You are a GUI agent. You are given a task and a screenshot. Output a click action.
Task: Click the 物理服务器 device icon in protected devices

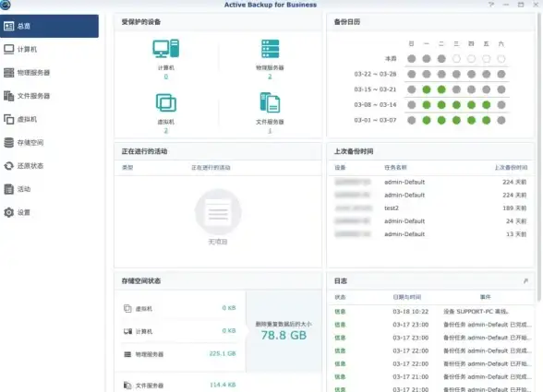pyautogui.click(x=270, y=49)
